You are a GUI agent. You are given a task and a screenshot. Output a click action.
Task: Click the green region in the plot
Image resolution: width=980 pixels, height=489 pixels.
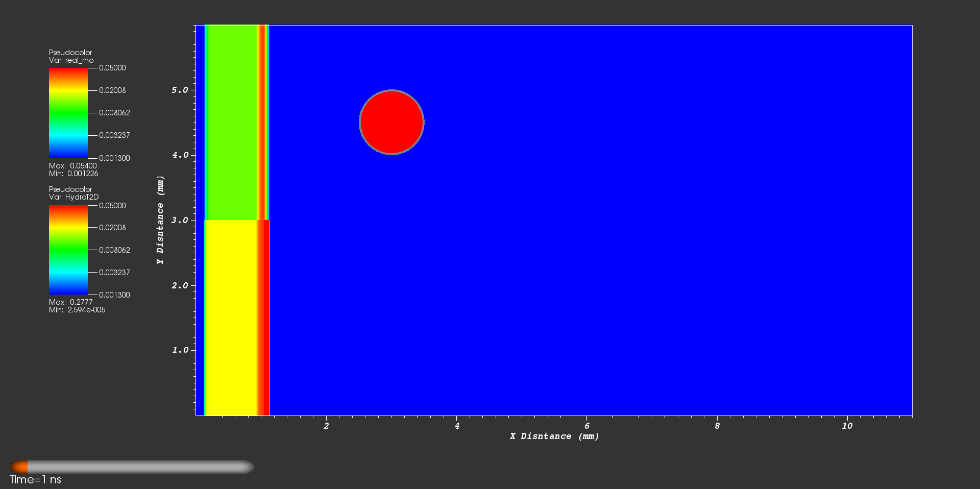coord(232,123)
